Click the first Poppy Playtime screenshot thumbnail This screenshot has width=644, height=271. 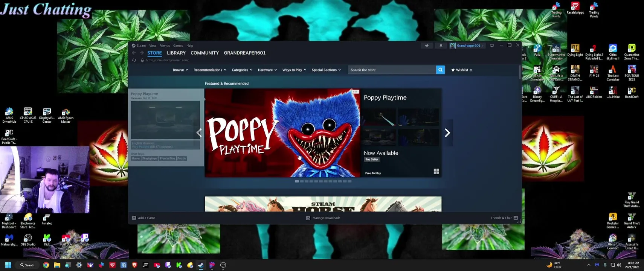tap(380, 117)
